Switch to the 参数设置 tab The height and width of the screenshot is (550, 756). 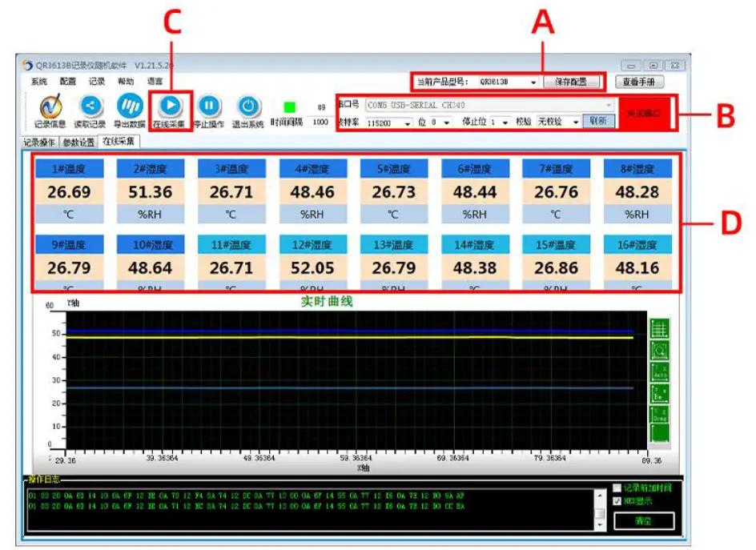[x=78, y=143]
